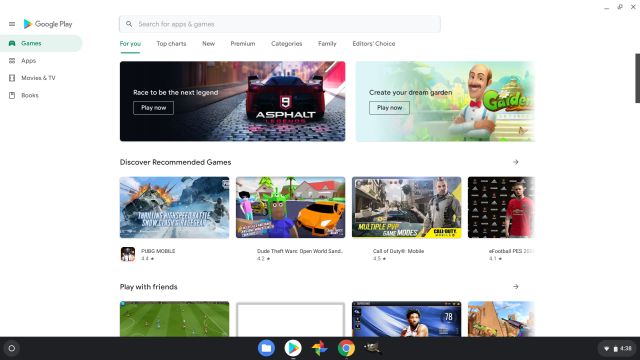This screenshot has height=360, width=640.
Task: Browse the Categories tab
Action: pos(287,44)
